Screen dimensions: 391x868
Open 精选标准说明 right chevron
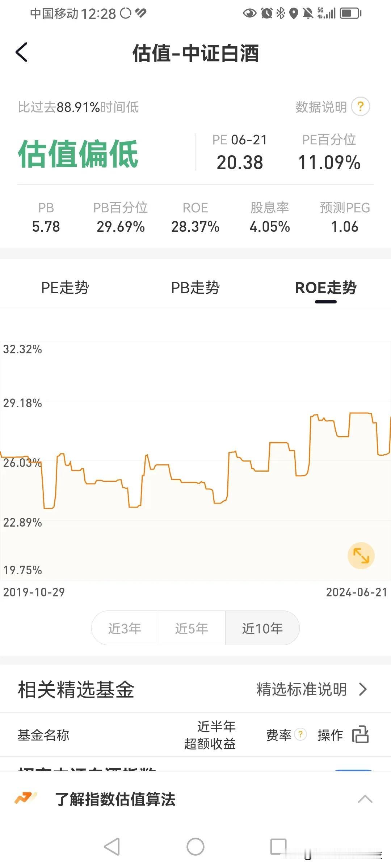pos(363,689)
